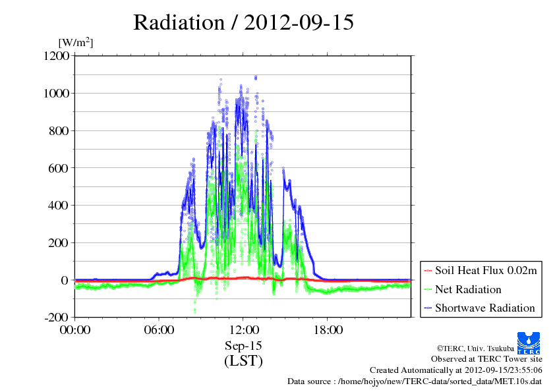This screenshot has width=555, height=392.
Task: Click the 00:00 x-axis label
Action: click(x=75, y=330)
